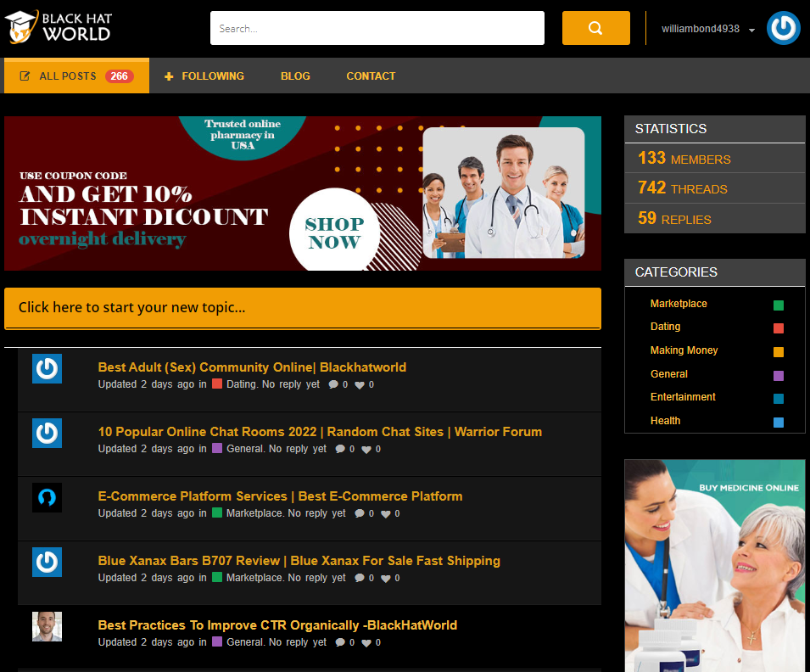
Task: Open the CONTACT menu item
Action: (371, 76)
